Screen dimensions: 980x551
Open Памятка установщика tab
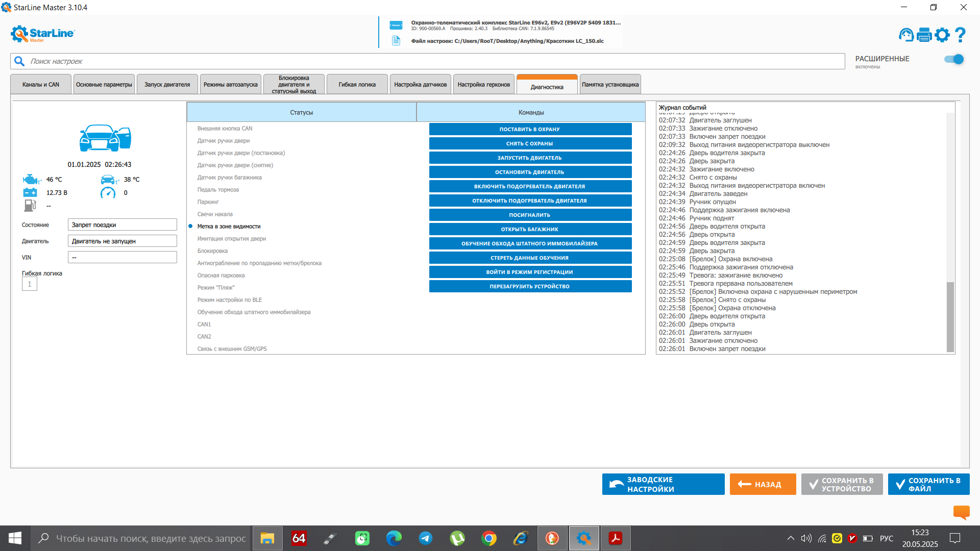pyautogui.click(x=610, y=85)
